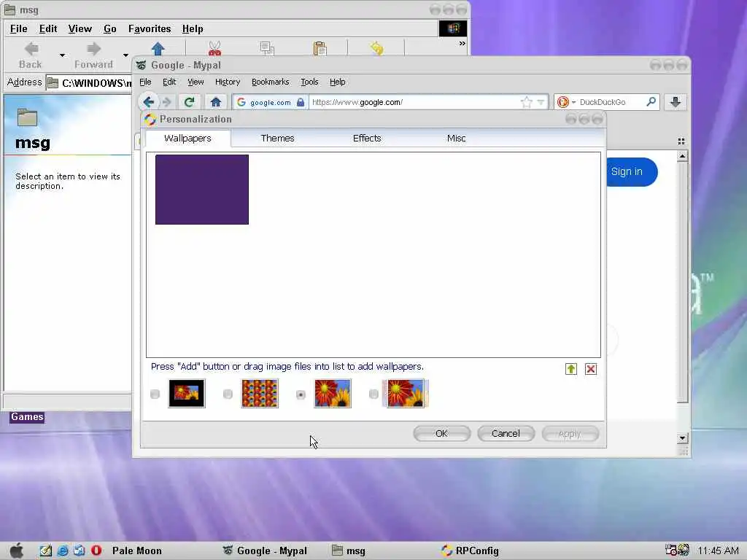Select the centered wallpaper position radio button
The height and width of the screenshot is (560, 747).
coord(155,394)
